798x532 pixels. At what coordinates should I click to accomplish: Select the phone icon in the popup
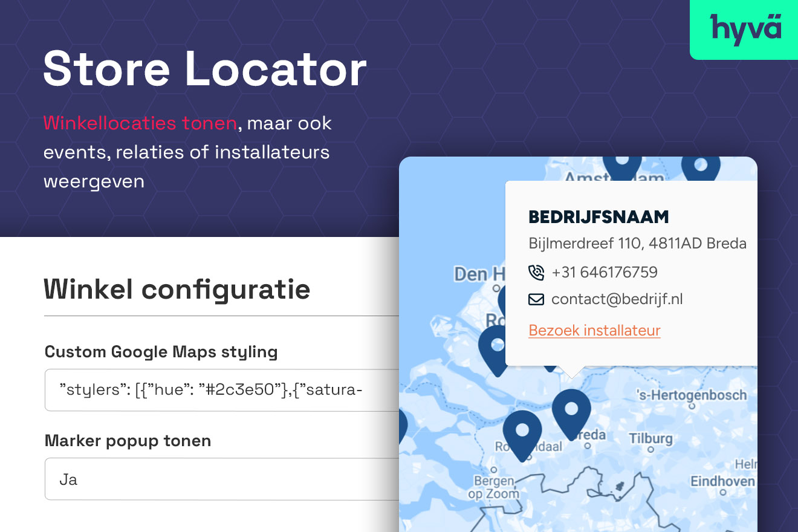pos(536,272)
